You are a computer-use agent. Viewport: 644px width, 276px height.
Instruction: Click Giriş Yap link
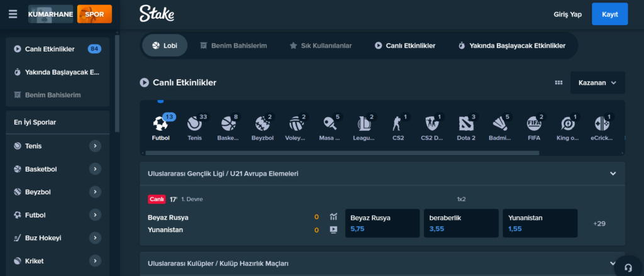(x=568, y=14)
